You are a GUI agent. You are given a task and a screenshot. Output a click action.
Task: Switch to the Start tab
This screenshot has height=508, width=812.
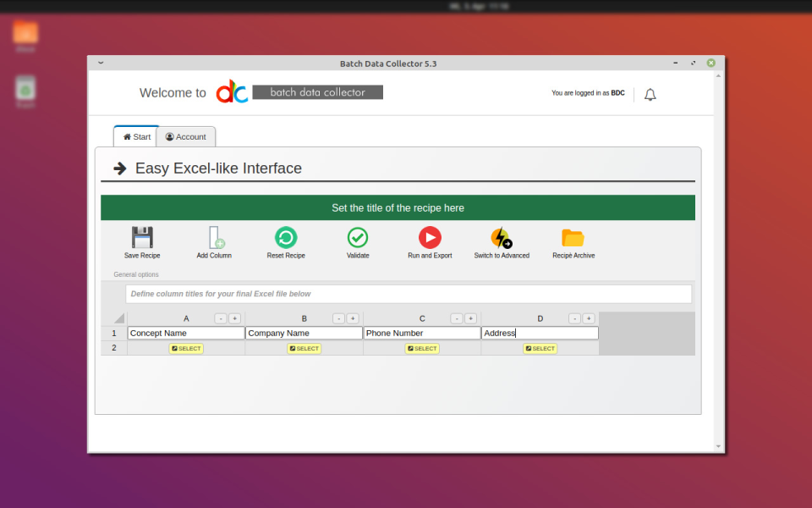tap(135, 135)
